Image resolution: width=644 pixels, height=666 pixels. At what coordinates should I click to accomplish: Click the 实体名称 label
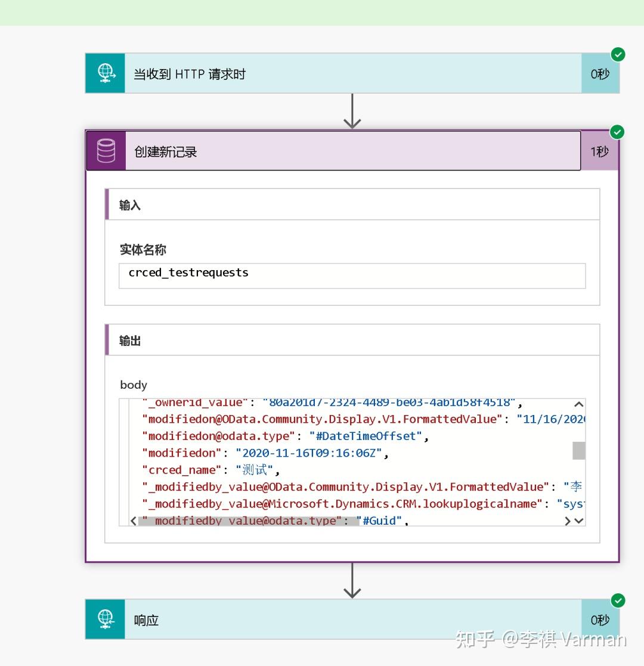click(x=143, y=249)
